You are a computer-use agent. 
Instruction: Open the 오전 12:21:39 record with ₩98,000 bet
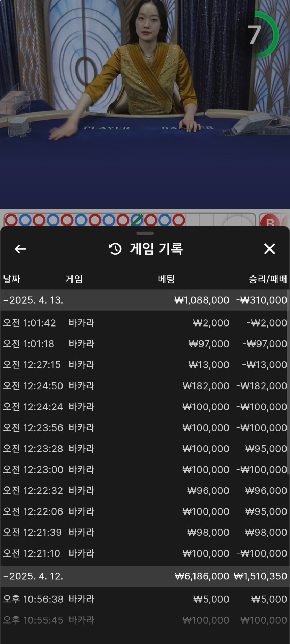coord(145,532)
